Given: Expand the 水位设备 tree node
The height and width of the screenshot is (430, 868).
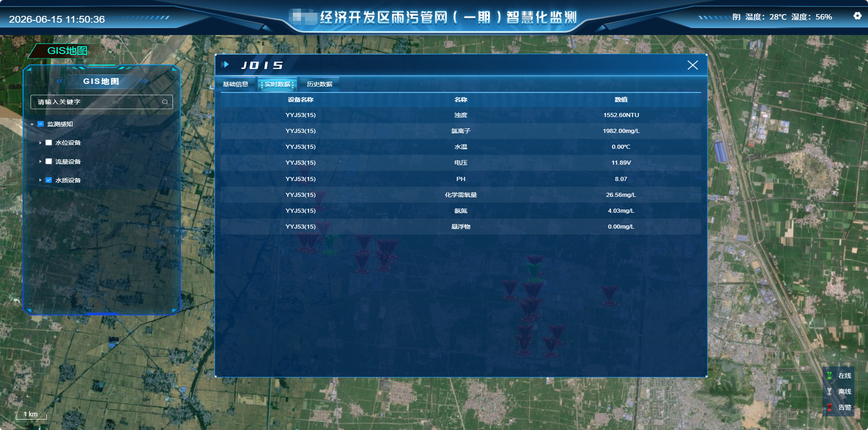Looking at the screenshot, I should (40, 142).
